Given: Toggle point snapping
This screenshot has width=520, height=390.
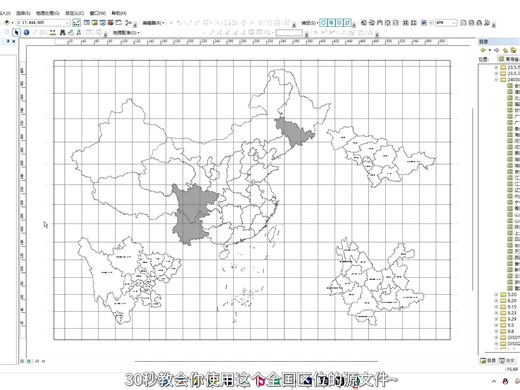Looking at the screenshot, I should 323,23.
